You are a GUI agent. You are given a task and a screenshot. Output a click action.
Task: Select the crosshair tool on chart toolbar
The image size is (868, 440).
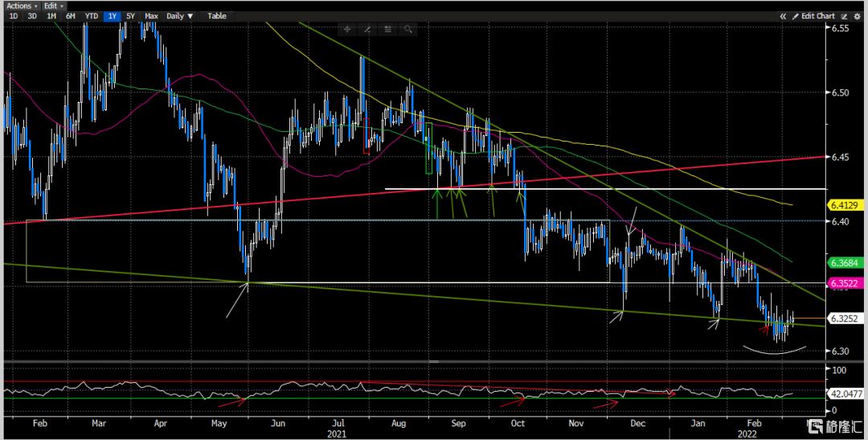coord(347,29)
